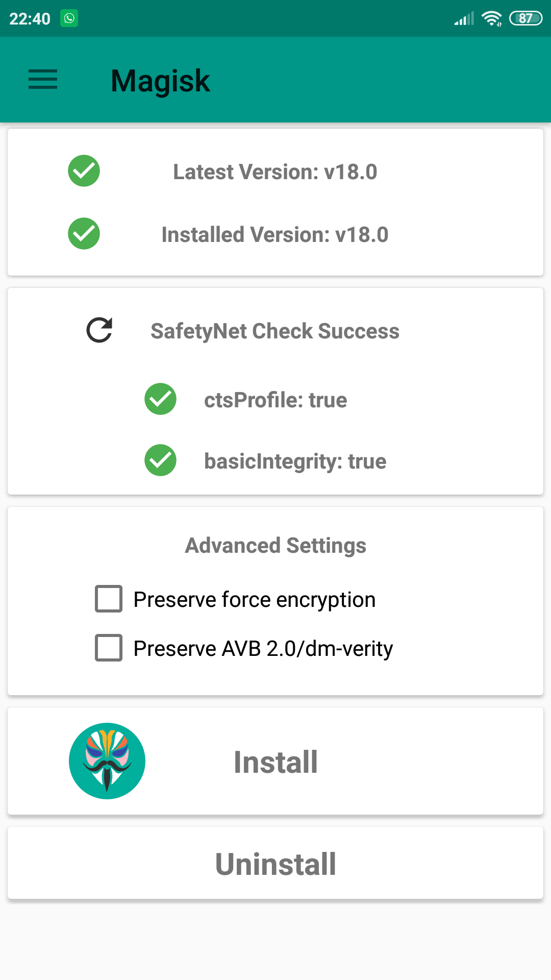Screen dimensions: 551x980
Task: Tap the Latest Version v18.0 text
Action: point(275,172)
